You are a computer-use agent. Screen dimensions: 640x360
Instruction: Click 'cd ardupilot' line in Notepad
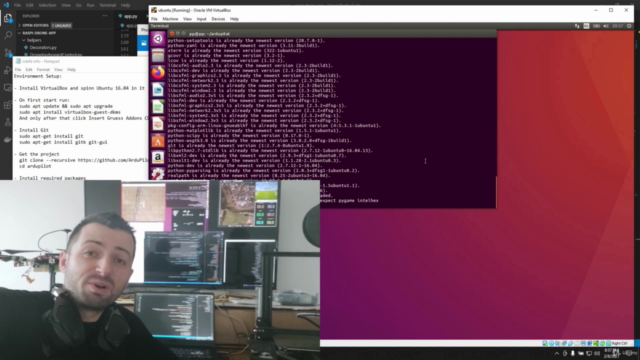tap(35, 166)
